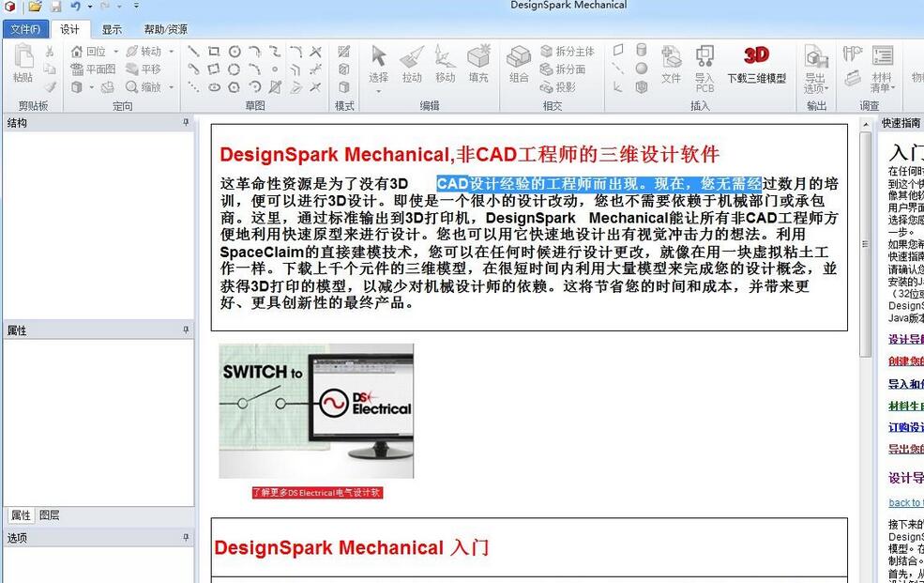Click the 组合 (Combine) tool

point(519,64)
